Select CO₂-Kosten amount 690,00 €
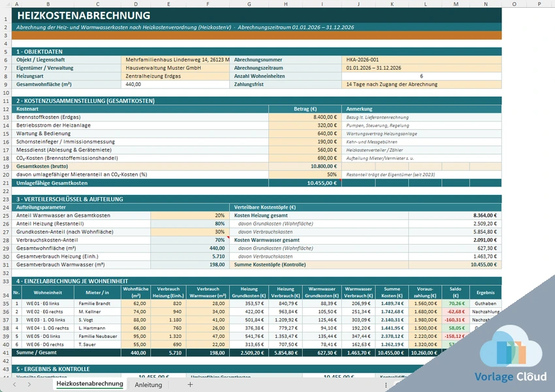The width and height of the screenshot is (555, 392). point(305,158)
